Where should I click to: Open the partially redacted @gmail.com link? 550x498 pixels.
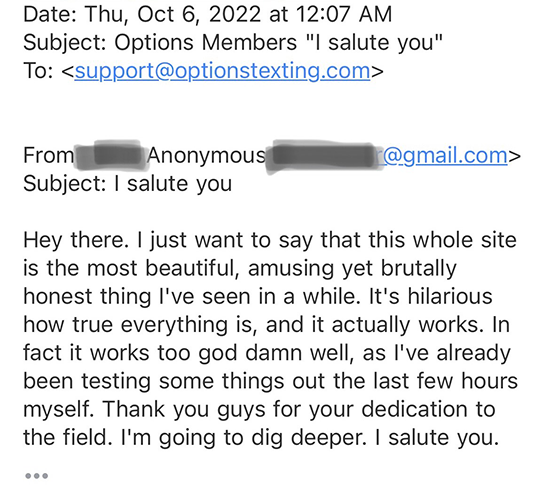tap(442, 155)
